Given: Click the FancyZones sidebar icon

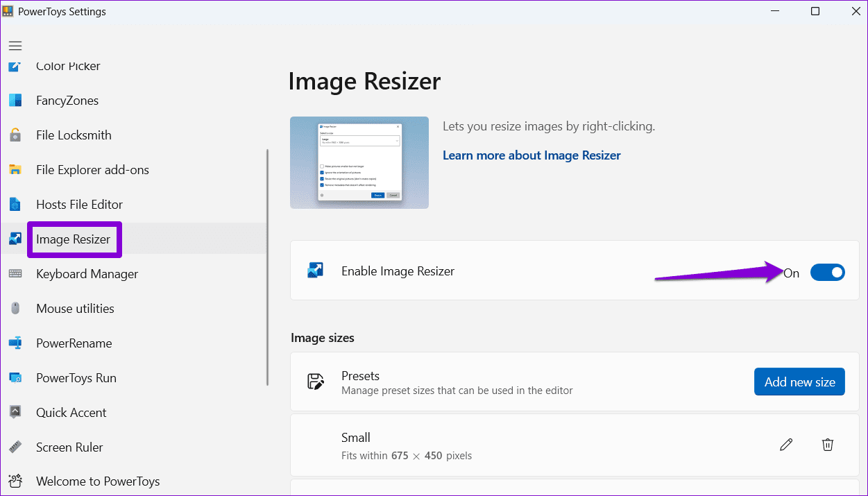Looking at the screenshot, I should click(x=15, y=101).
